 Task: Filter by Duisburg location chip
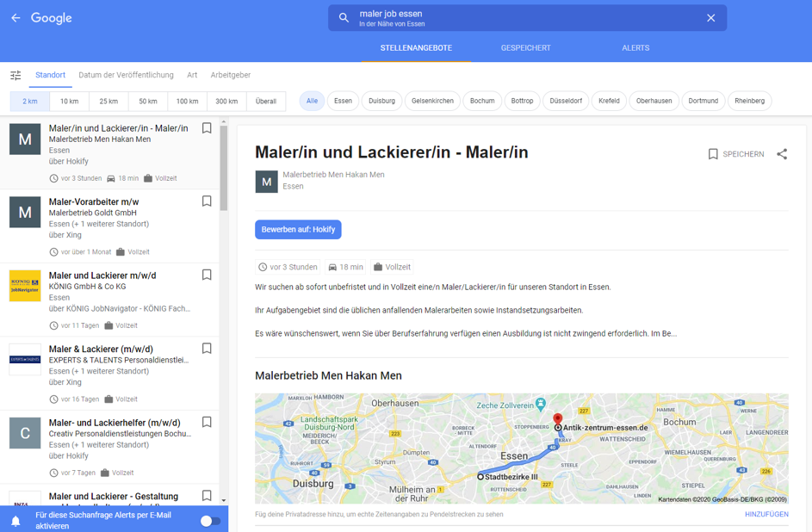pyautogui.click(x=381, y=101)
